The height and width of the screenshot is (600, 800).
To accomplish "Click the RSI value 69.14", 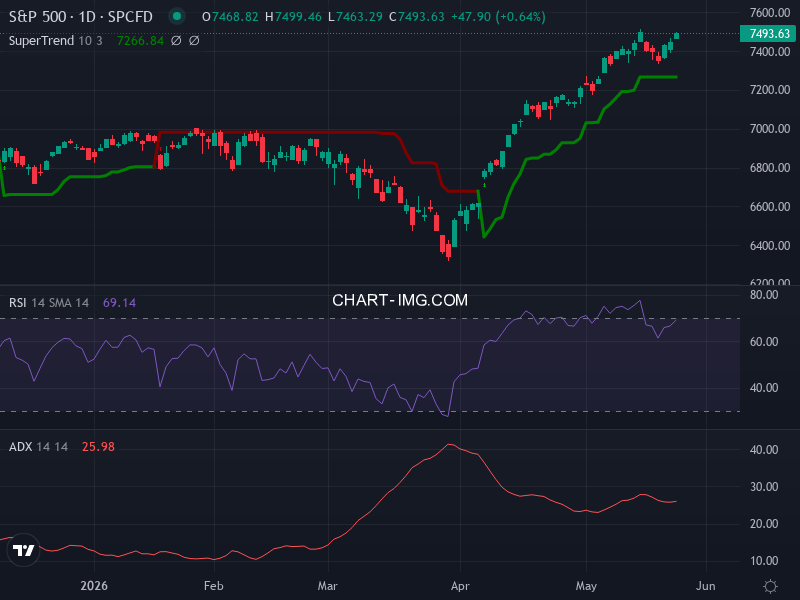I will click(x=119, y=303).
